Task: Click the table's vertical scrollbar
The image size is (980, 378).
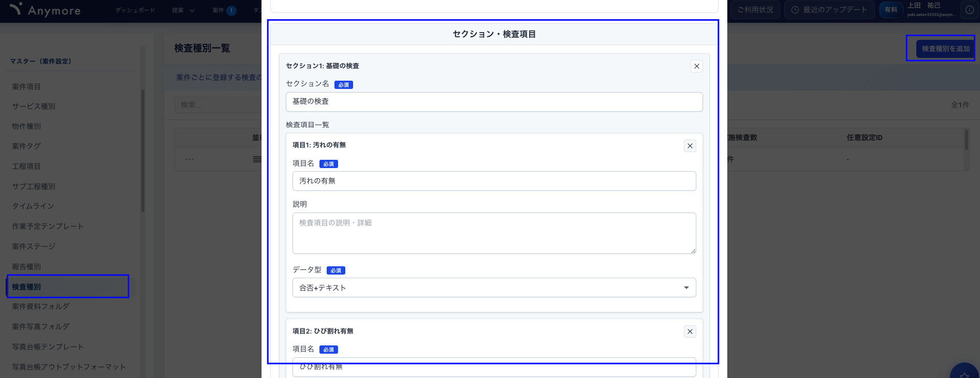Action: pos(966,140)
